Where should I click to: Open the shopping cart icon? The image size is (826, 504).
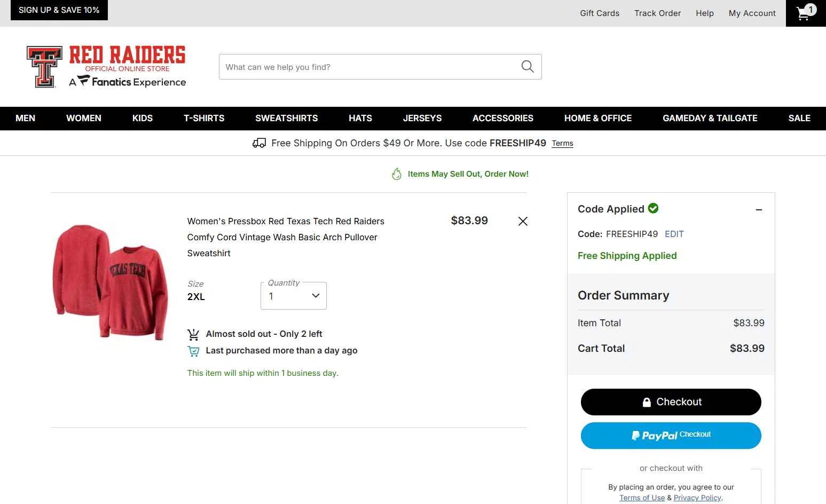pyautogui.click(x=806, y=13)
